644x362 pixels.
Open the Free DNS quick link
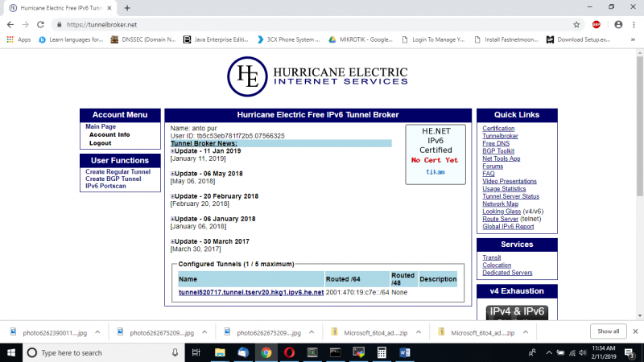click(496, 144)
